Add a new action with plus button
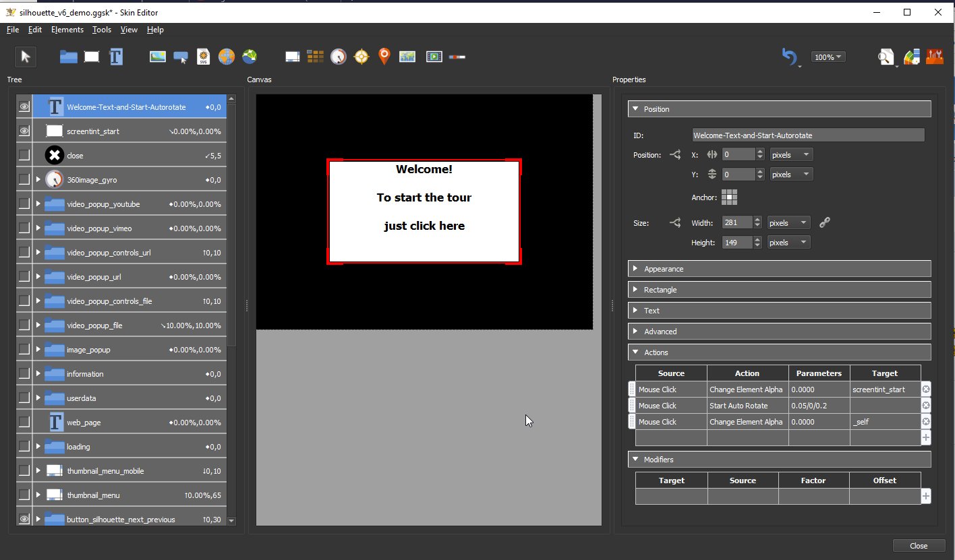The image size is (955, 560). click(926, 438)
